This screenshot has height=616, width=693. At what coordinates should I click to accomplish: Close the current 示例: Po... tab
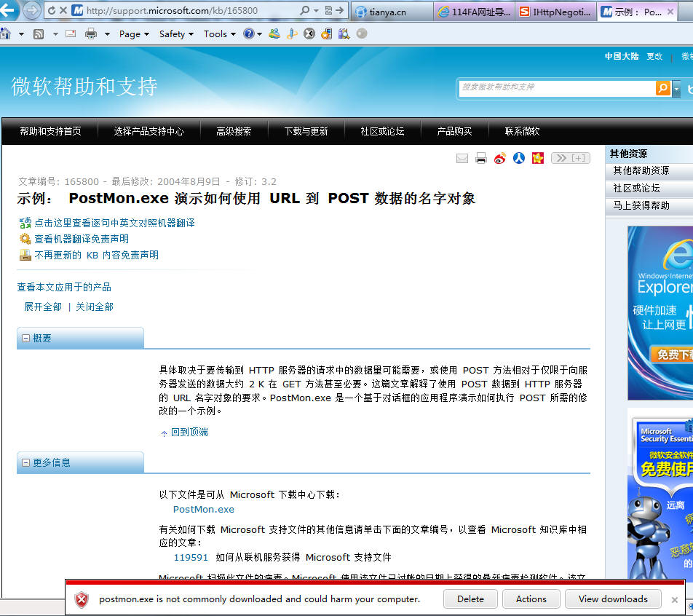click(x=670, y=12)
